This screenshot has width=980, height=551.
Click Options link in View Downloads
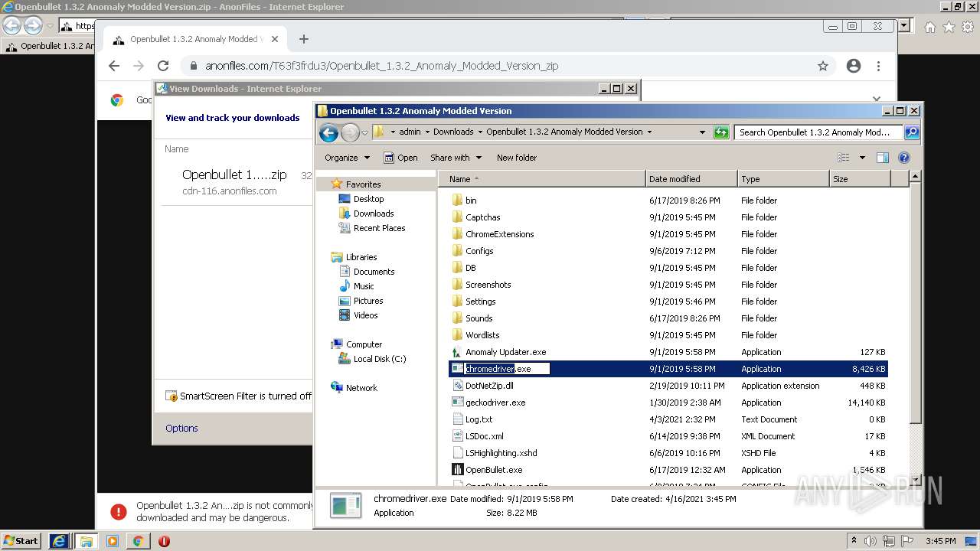181,429
